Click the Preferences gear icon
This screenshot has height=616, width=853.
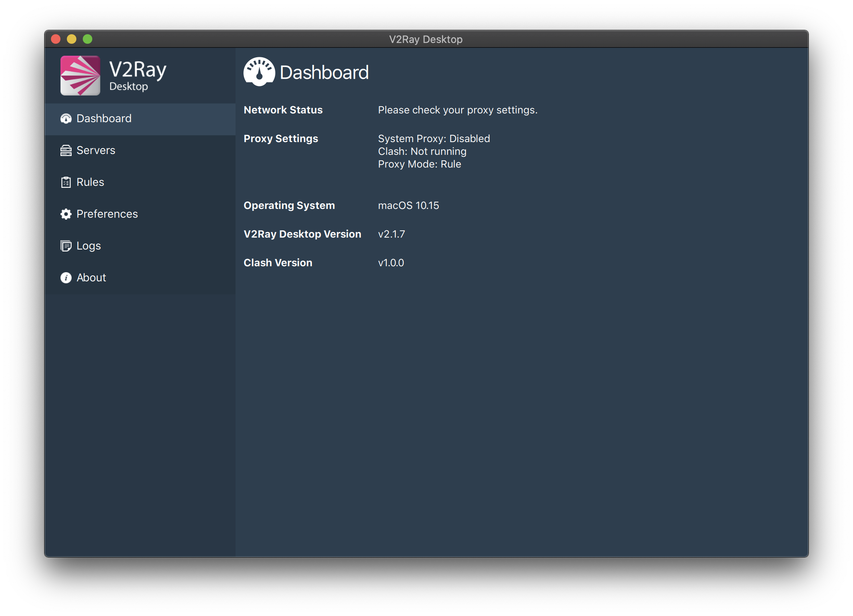[x=66, y=214]
